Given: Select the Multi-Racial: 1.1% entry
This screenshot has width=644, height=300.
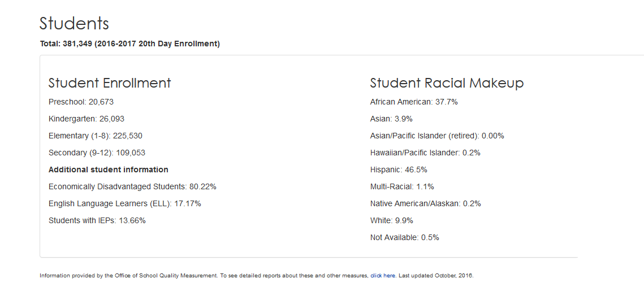Looking at the screenshot, I should coord(402,187).
